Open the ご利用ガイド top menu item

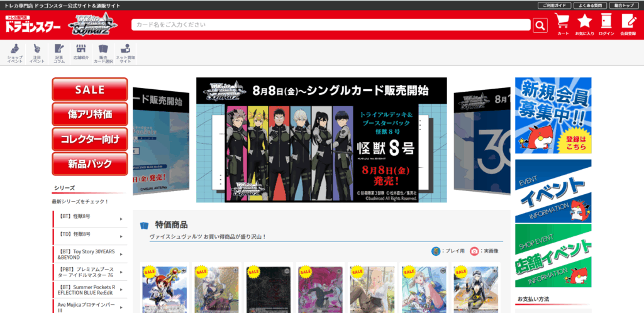(x=554, y=5)
